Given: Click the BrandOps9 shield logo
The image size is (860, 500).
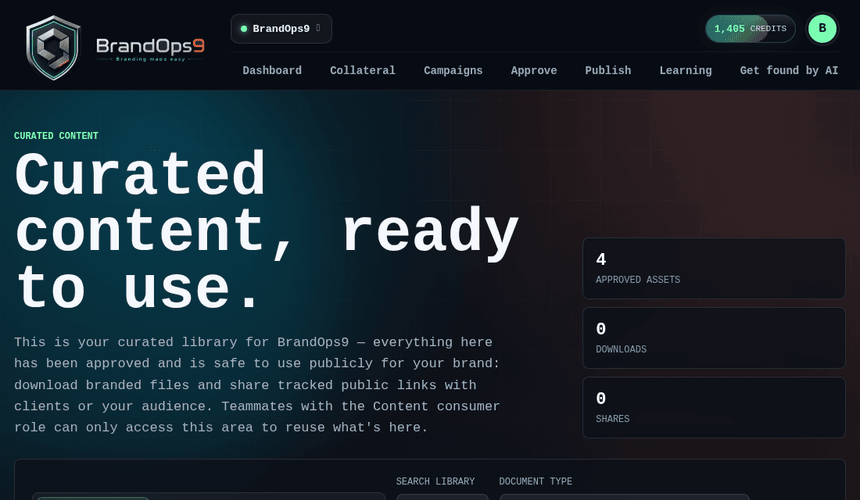Looking at the screenshot, I should pyautogui.click(x=53, y=48).
